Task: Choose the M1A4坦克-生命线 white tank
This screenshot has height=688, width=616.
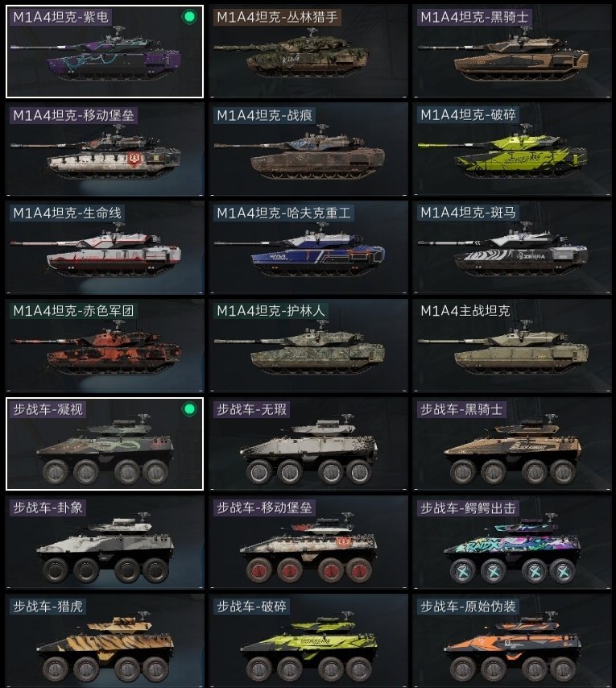Action: [x=105, y=247]
